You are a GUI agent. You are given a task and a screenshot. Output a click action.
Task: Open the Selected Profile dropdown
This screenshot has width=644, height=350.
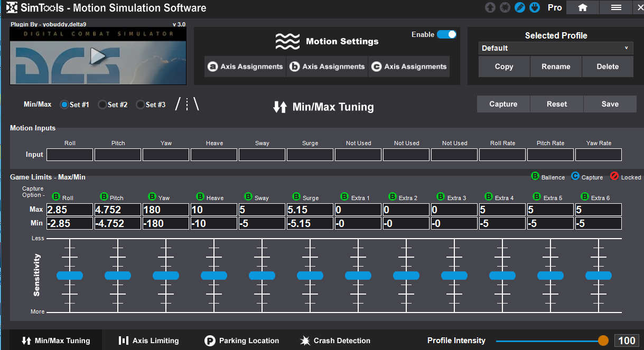[556, 48]
